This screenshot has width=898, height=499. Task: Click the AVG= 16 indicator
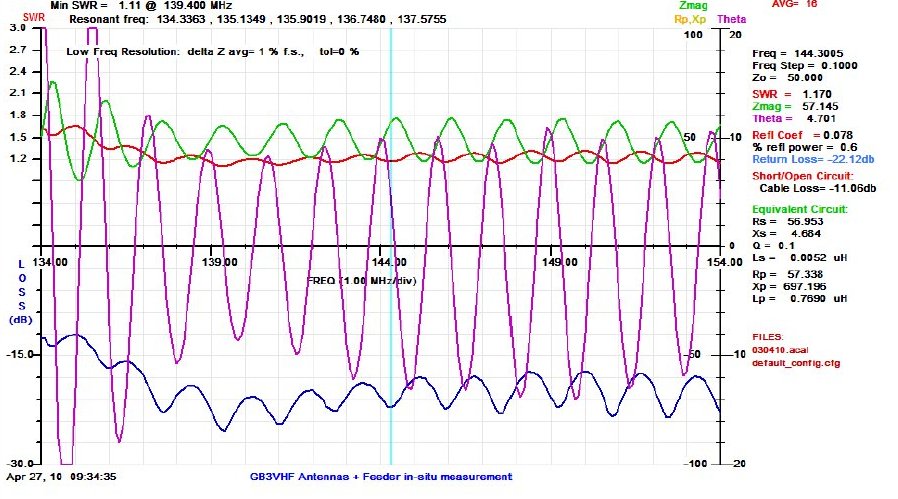click(794, 5)
